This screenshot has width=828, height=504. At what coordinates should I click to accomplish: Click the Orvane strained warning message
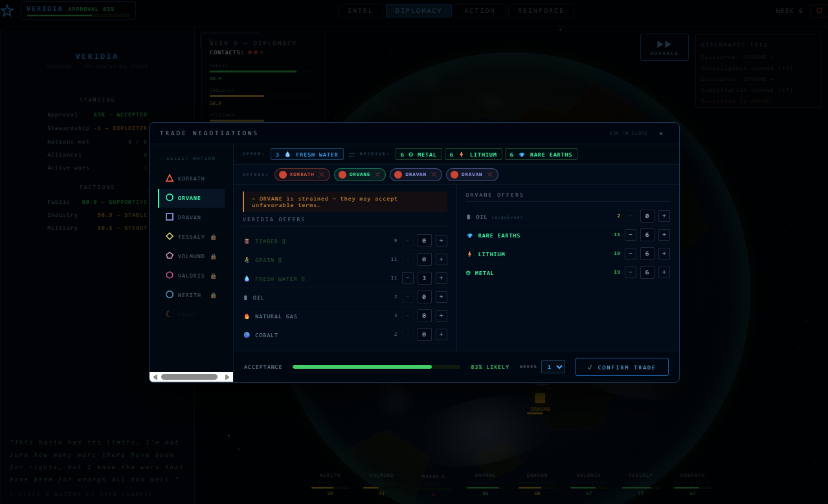(x=345, y=202)
